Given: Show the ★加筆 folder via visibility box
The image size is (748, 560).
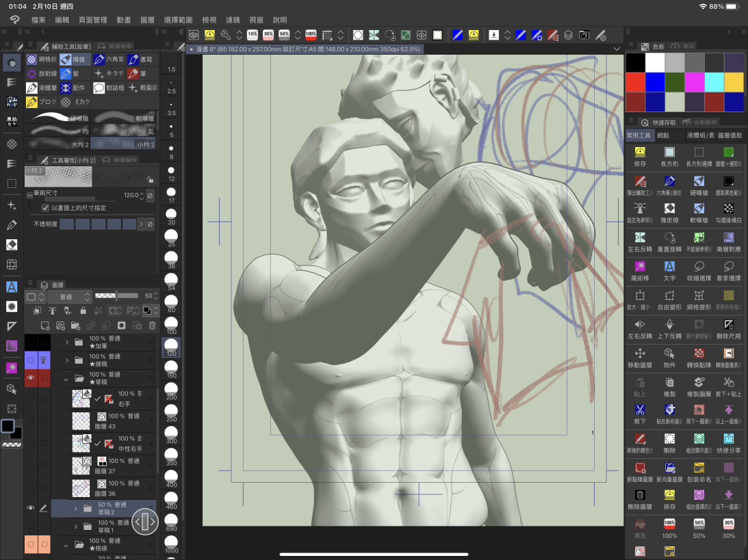Looking at the screenshot, I should [x=31, y=342].
